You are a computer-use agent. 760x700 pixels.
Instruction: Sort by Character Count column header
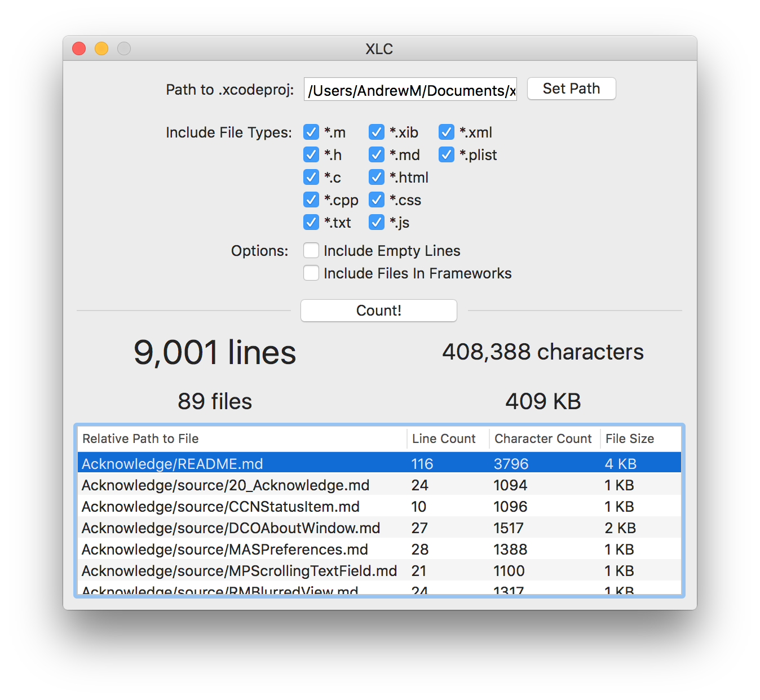[545, 438]
